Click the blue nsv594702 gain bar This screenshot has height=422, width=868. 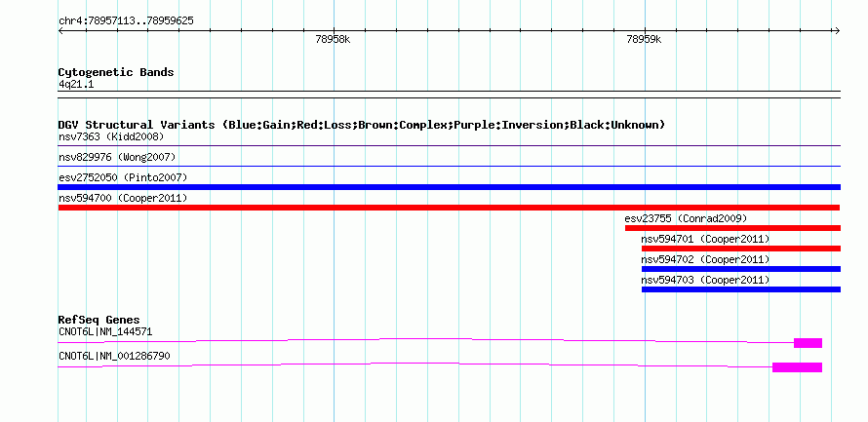(741, 269)
